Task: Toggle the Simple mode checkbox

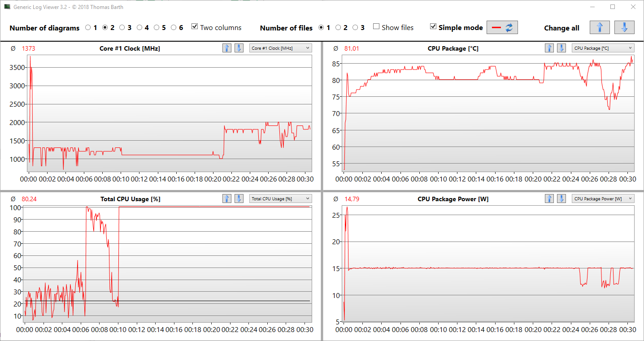Action: [x=433, y=27]
